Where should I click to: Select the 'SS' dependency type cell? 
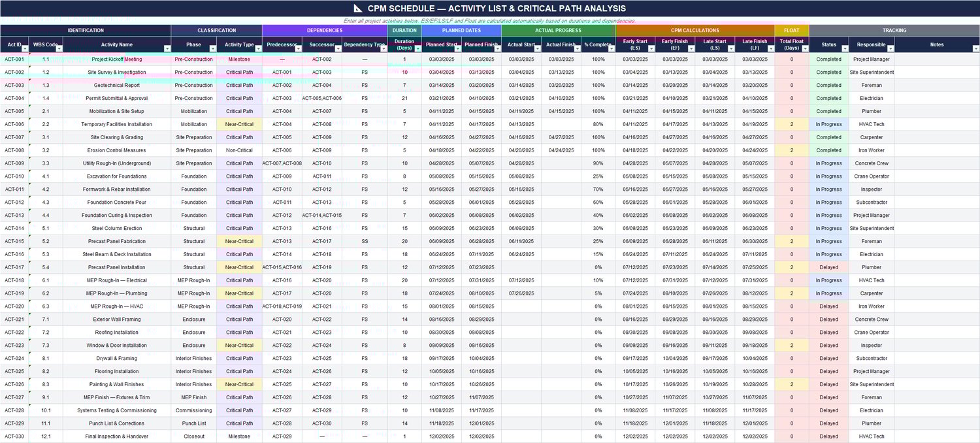coord(365,241)
